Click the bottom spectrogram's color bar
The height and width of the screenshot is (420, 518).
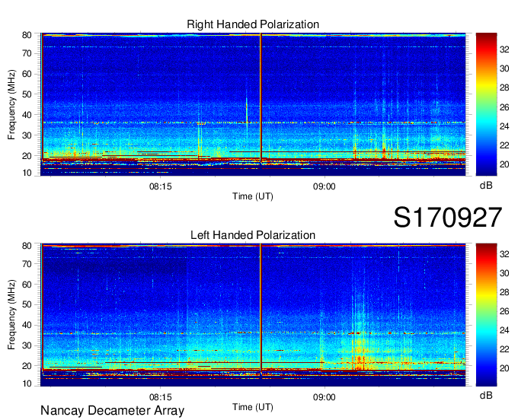pyautogui.click(x=486, y=315)
